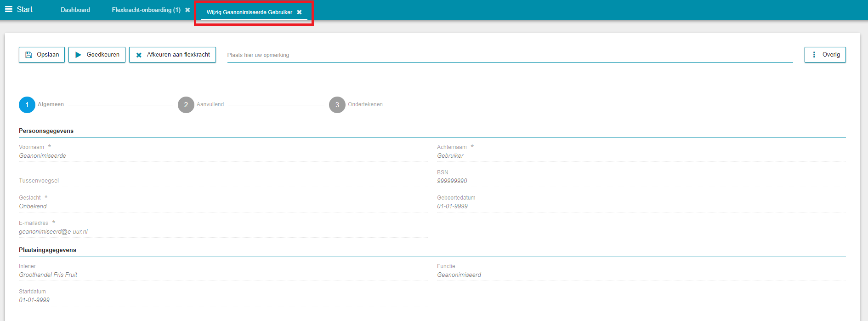Click the Plaatsingsgegevens section heading
Screen dimensions: 868x321
47,250
